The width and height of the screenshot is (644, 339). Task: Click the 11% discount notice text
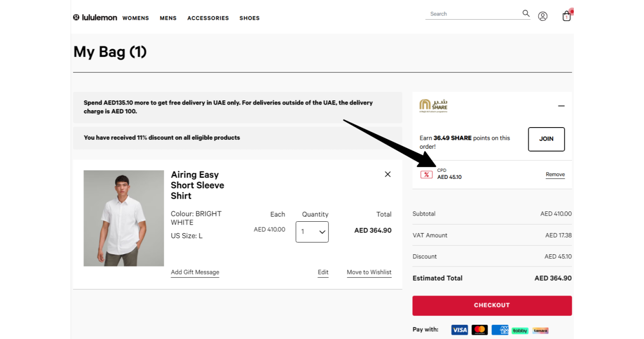coord(162,138)
